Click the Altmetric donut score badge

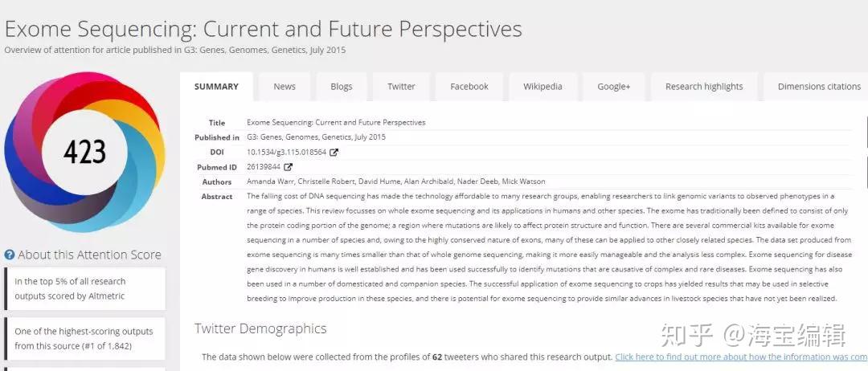pos(84,152)
